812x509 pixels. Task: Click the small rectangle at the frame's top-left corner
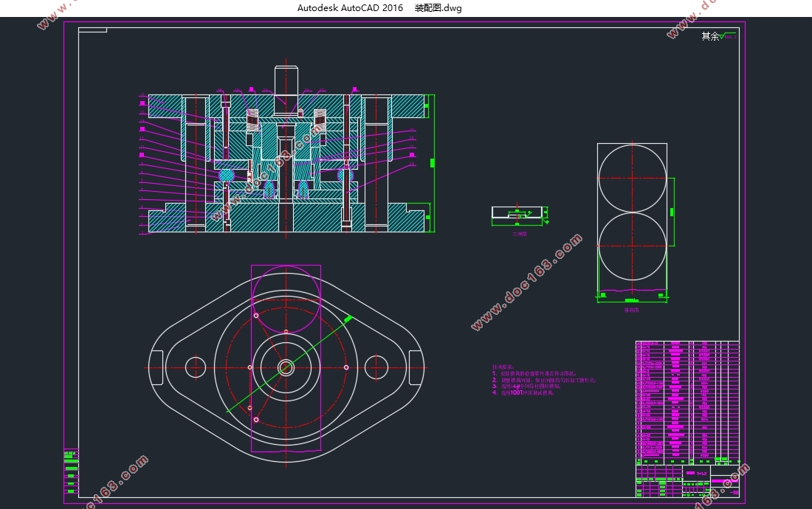coord(93,30)
